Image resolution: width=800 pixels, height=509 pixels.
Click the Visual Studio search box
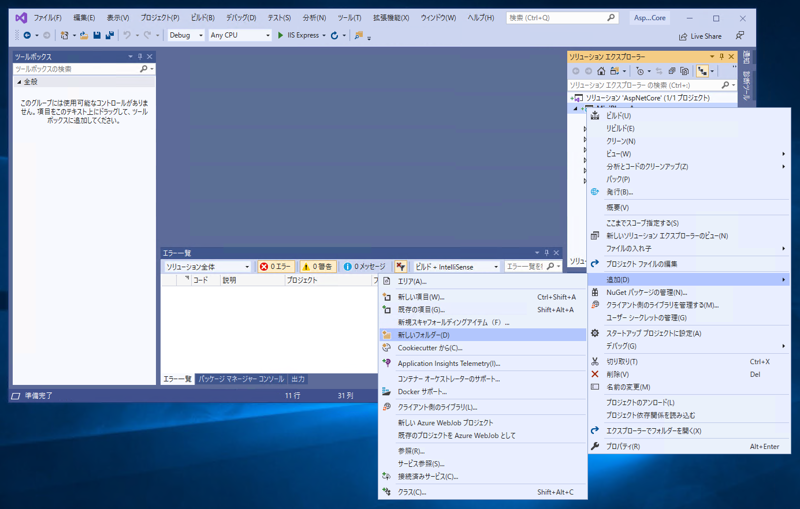coord(562,18)
